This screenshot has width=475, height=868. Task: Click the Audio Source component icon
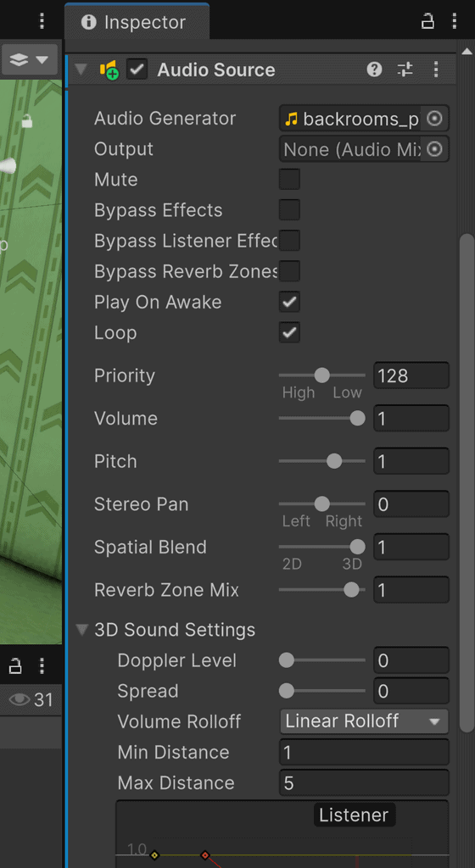pos(109,70)
